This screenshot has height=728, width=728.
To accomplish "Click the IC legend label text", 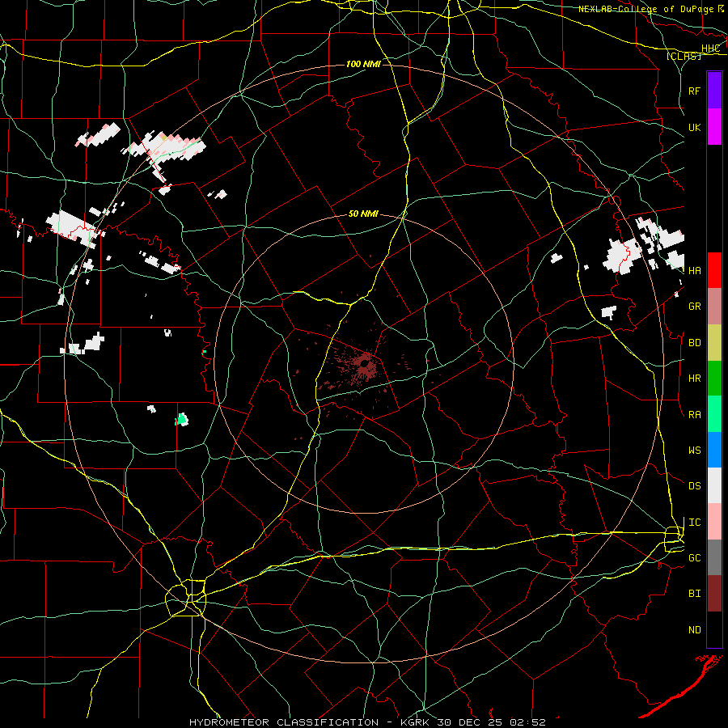I will (695, 523).
